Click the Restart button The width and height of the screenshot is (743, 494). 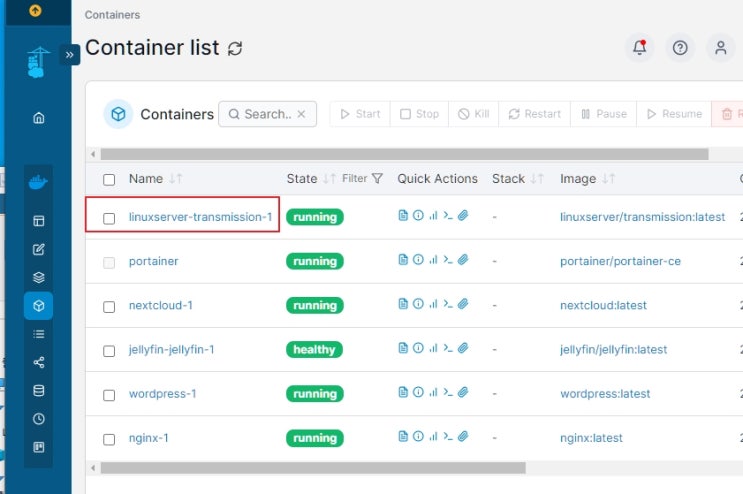click(535, 114)
